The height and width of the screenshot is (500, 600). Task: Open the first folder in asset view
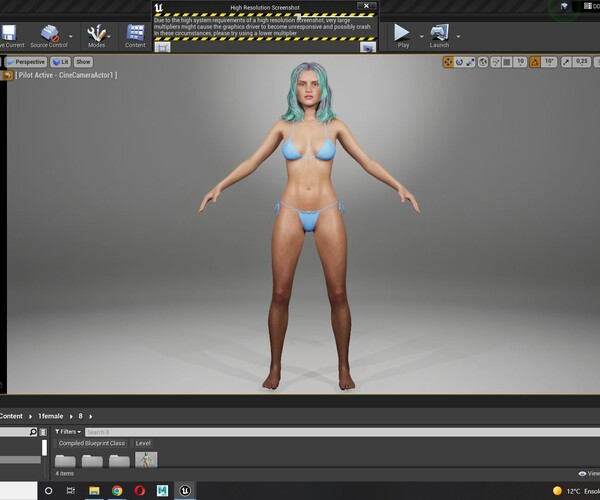click(65, 461)
